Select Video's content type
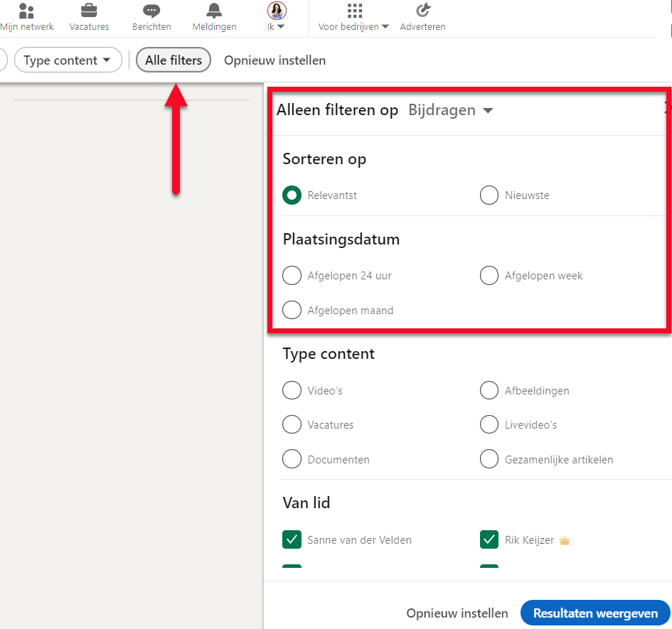 [292, 390]
